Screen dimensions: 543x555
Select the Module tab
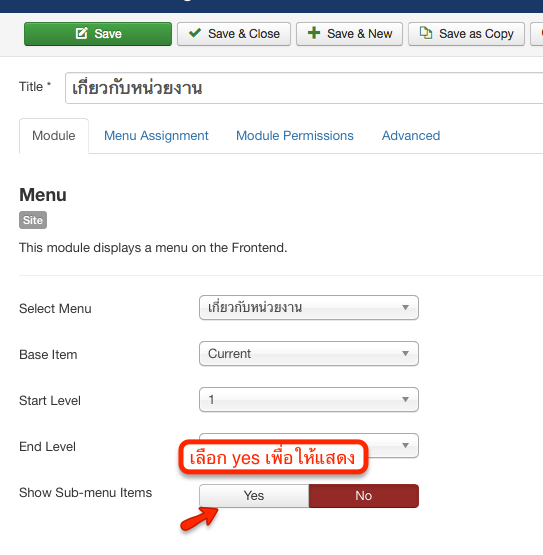coord(54,136)
